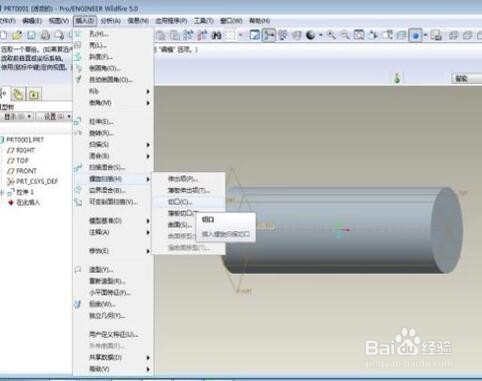
Task: Toggle the Spin Center icon
Action: click(269, 35)
